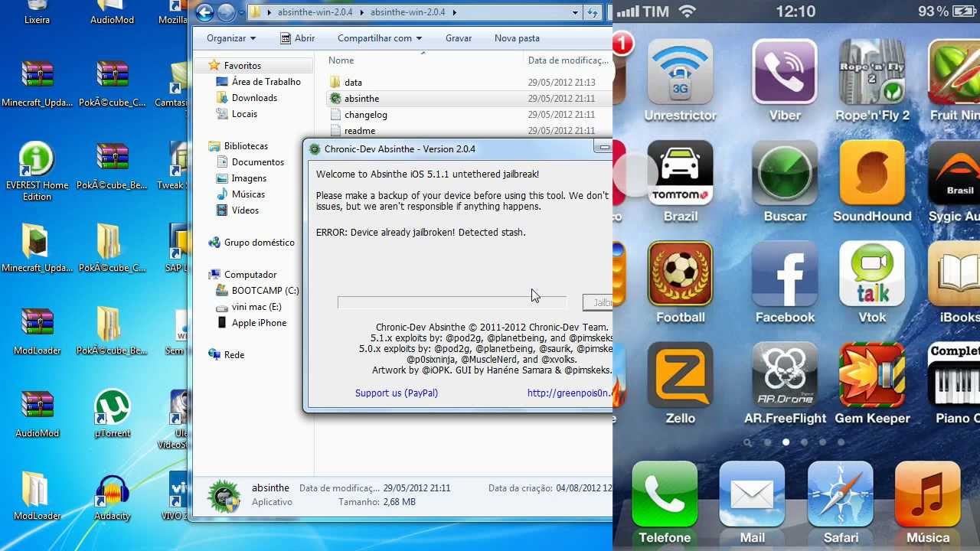Open the greenpois0n website link

pyautogui.click(x=569, y=393)
